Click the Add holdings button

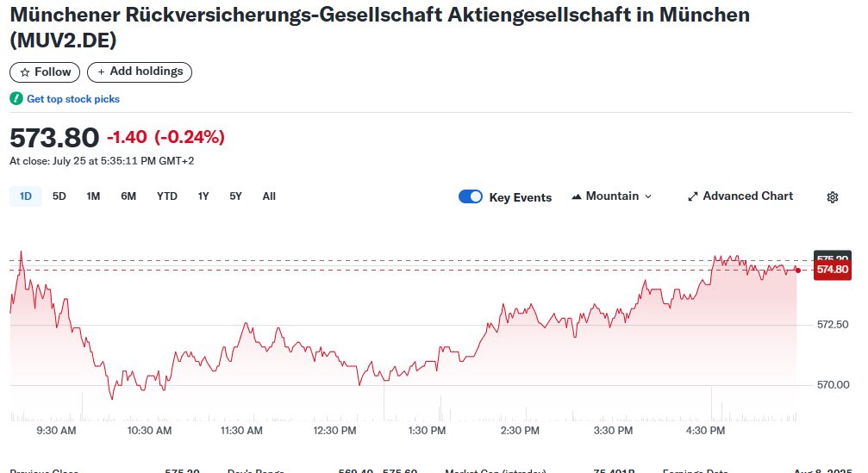coord(140,72)
